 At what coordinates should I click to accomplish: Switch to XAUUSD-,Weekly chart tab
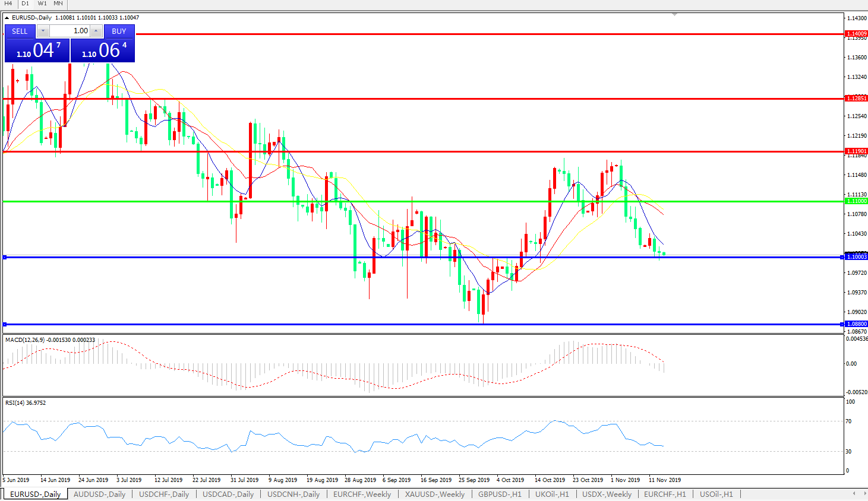coord(434,494)
